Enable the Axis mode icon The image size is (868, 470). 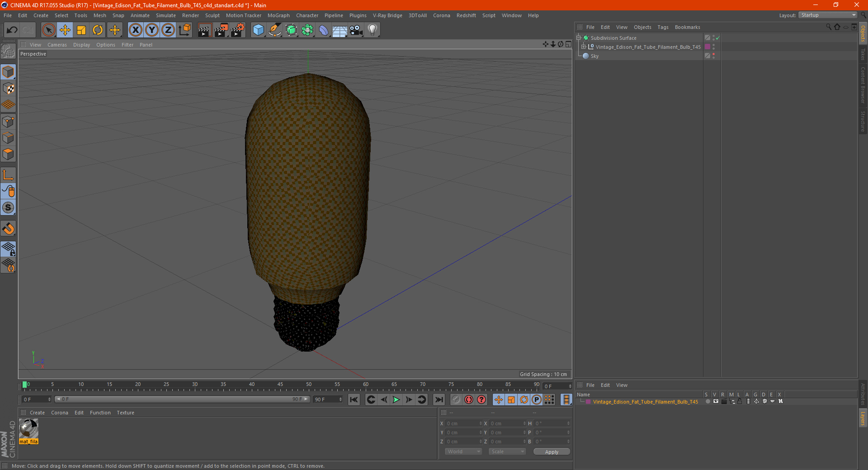8,175
